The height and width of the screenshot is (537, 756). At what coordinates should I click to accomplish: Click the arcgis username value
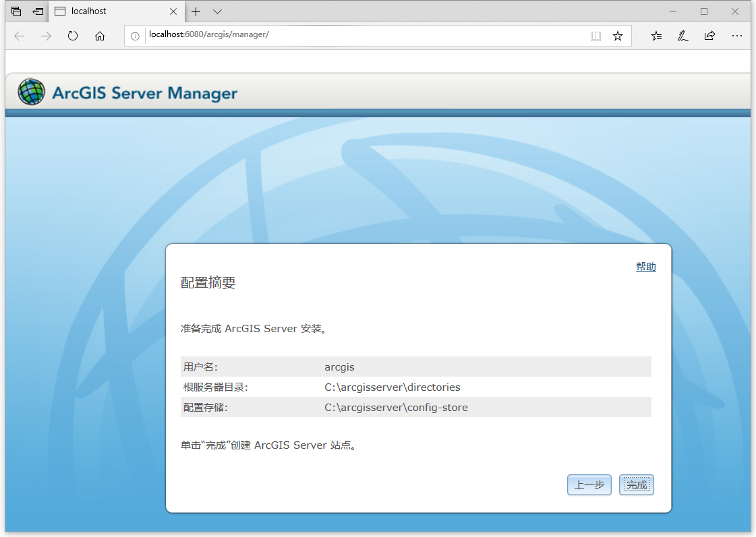click(x=339, y=367)
